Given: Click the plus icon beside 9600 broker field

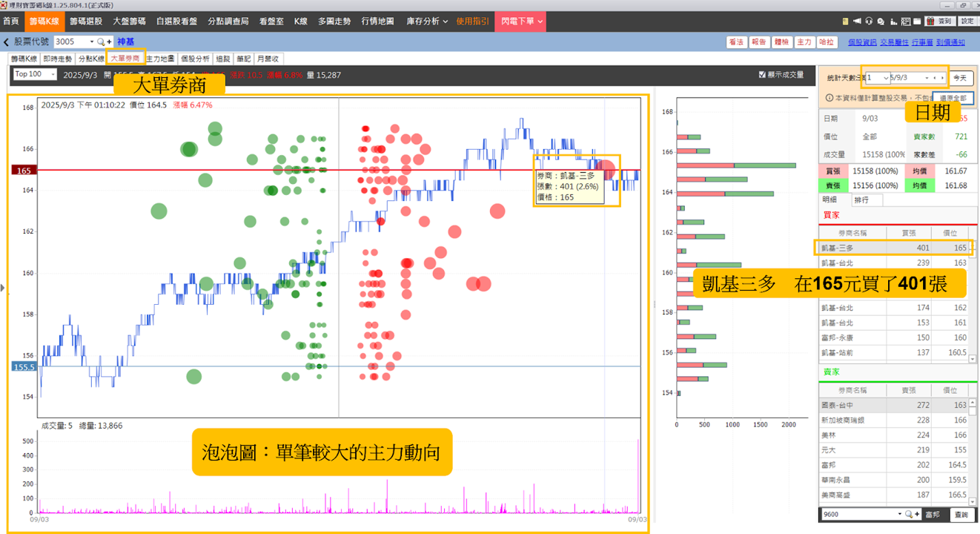Looking at the screenshot, I should pos(917,514).
